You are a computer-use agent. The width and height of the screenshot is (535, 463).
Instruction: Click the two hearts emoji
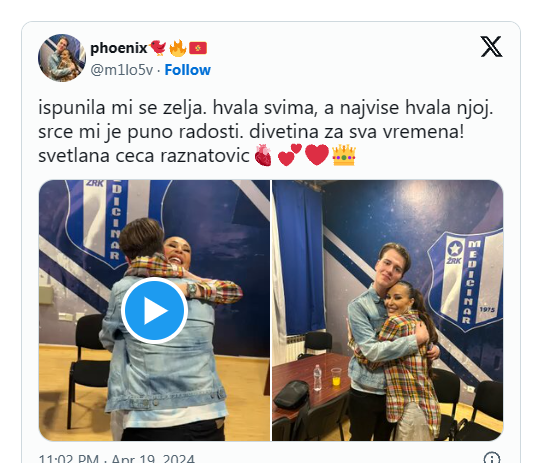290,155
